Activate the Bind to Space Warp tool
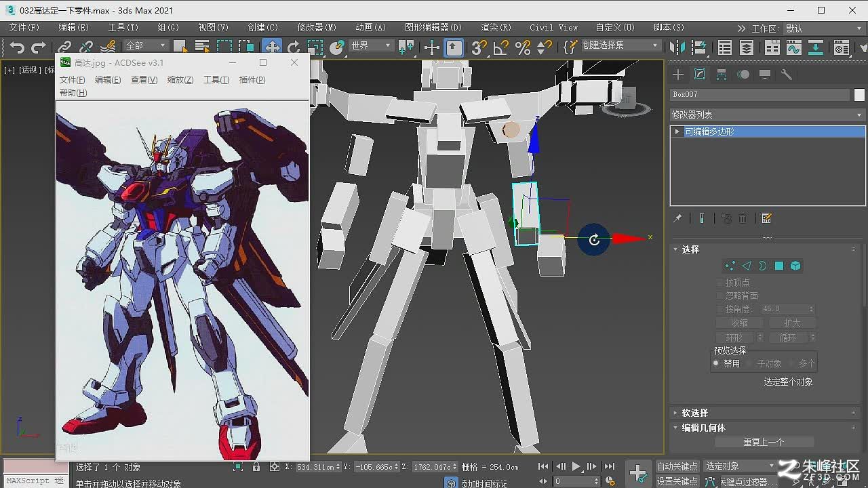Screen dimensions: 868x488 click(x=108, y=47)
